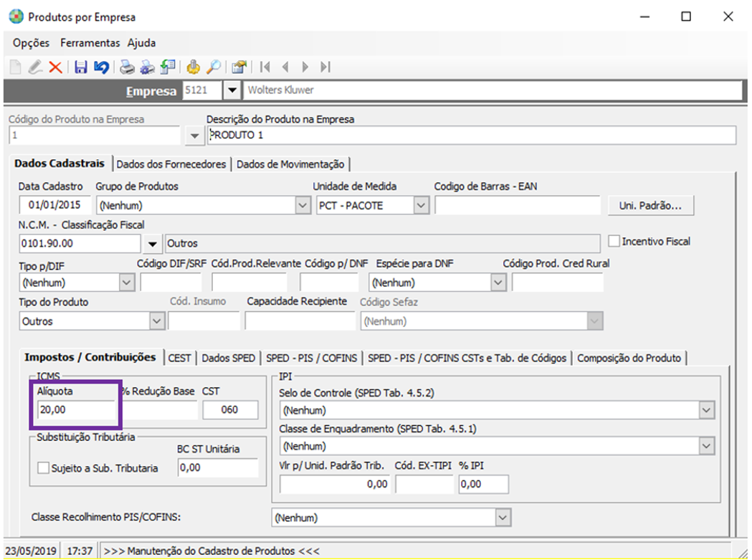Click the % IPI field
The height and width of the screenshot is (560, 752).
[x=483, y=484]
